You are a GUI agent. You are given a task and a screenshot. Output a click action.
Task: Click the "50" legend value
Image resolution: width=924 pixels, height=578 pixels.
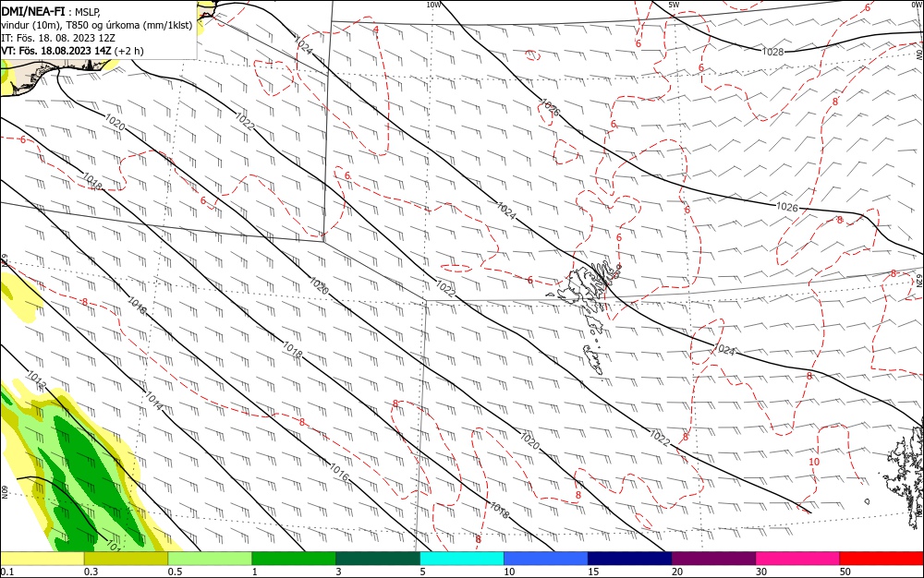845,572
